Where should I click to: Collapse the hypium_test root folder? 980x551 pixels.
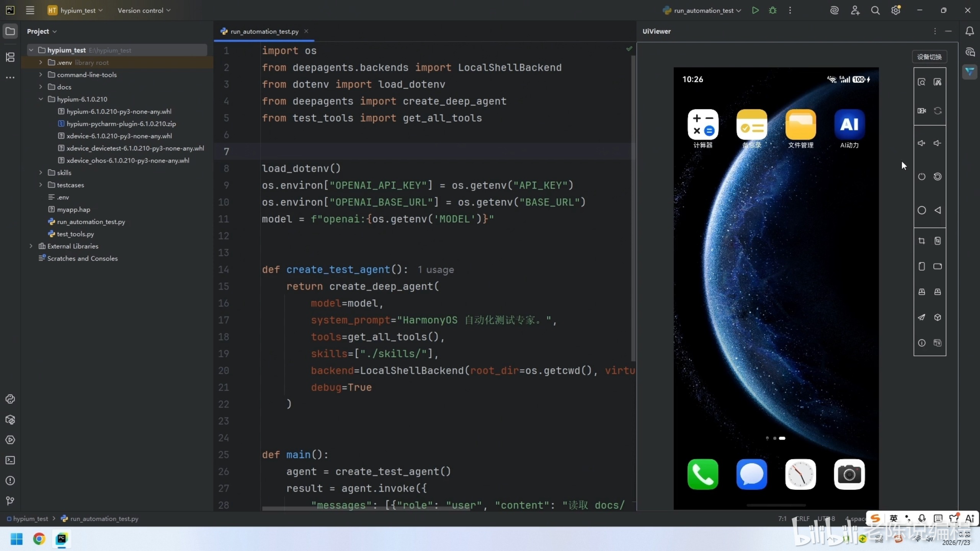click(x=31, y=50)
